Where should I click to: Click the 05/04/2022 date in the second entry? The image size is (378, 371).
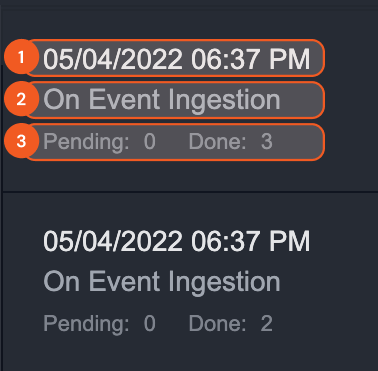point(113,241)
